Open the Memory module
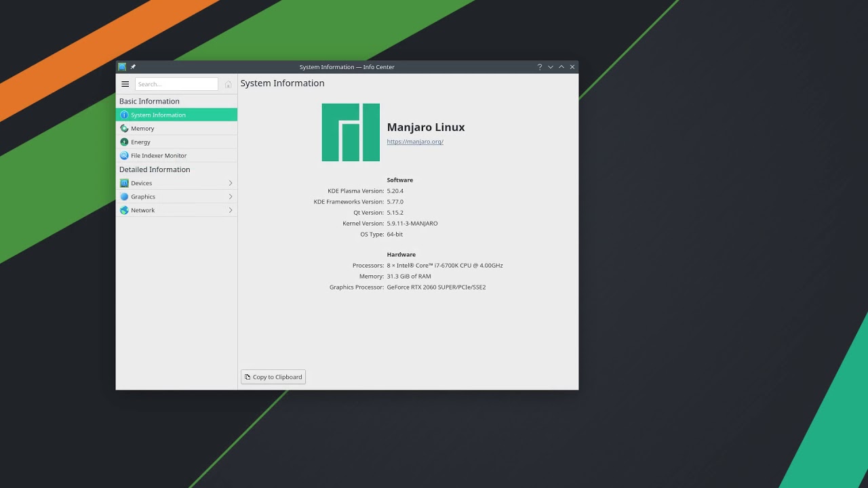 pyautogui.click(x=176, y=128)
